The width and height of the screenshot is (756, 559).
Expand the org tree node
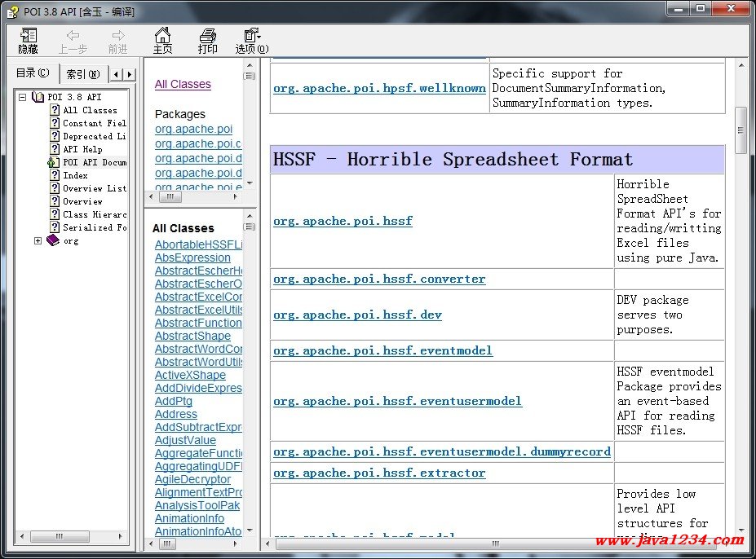pos(38,240)
